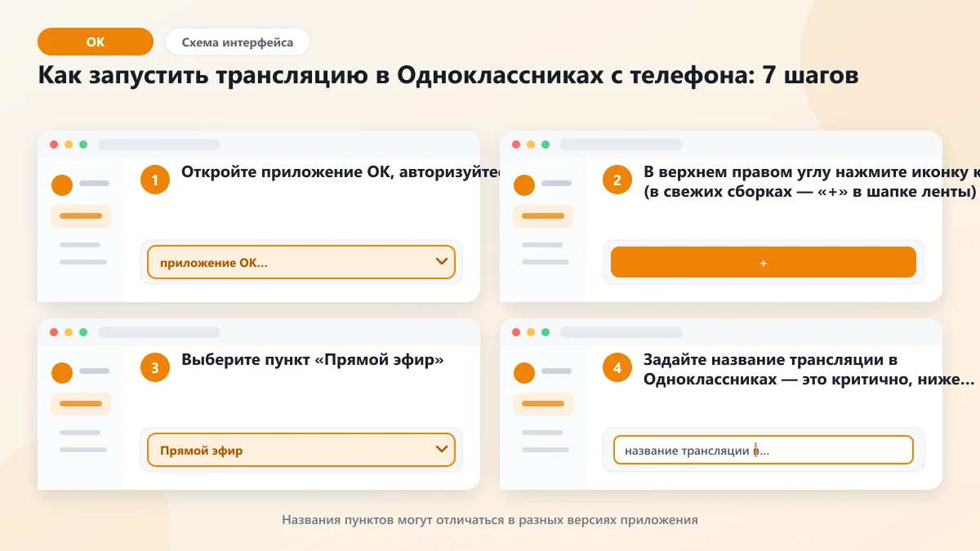Click the text Выберите пункт «Прямой эфир»
980x551 pixels.
pyautogui.click(x=313, y=360)
